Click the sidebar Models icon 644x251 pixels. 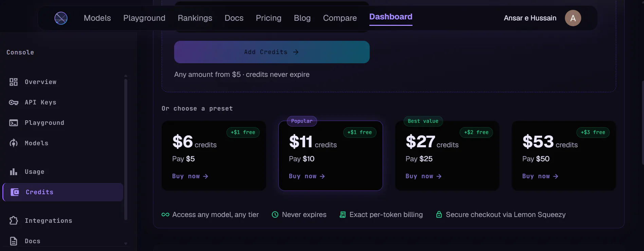[14, 143]
